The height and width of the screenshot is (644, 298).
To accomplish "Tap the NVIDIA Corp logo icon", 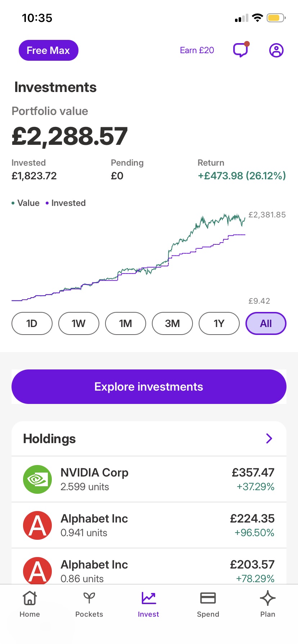I will click(x=37, y=479).
